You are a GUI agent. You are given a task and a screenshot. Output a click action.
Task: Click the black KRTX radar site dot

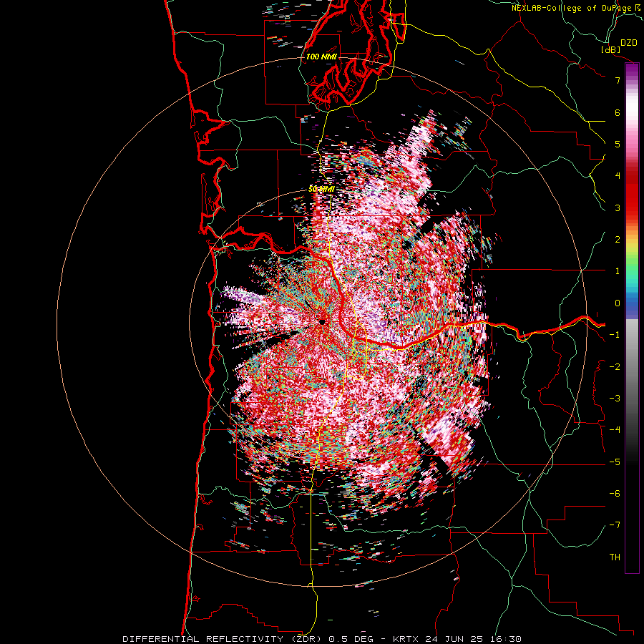click(x=323, y=323)
